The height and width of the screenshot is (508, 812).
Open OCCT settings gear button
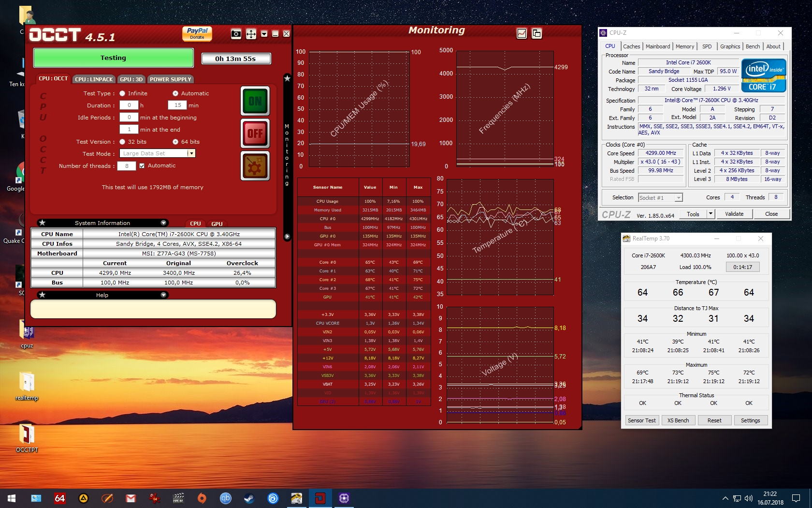tap(255, 165)
